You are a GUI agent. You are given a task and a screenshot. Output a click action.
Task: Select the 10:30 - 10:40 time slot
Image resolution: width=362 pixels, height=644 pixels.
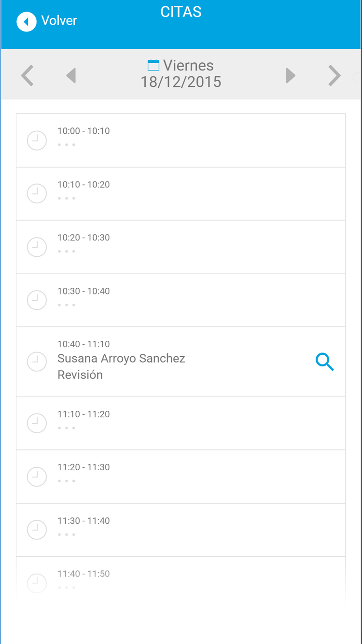coord(181,300)
